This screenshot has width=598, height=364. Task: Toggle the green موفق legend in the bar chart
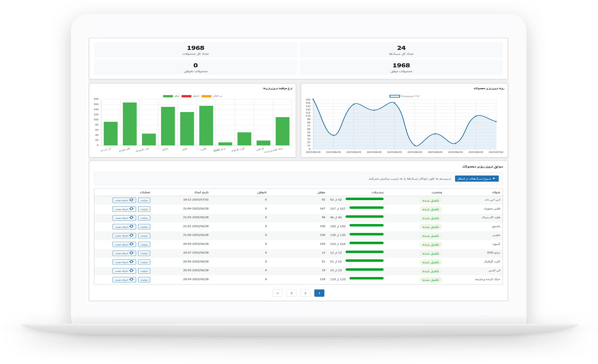(x=168, y=96)
